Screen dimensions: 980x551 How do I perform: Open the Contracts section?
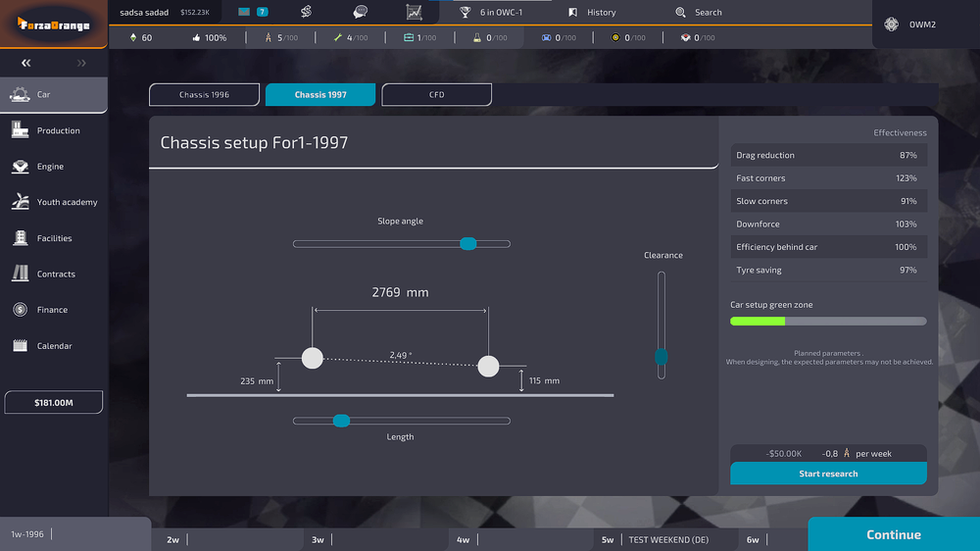tap(54, 274)
